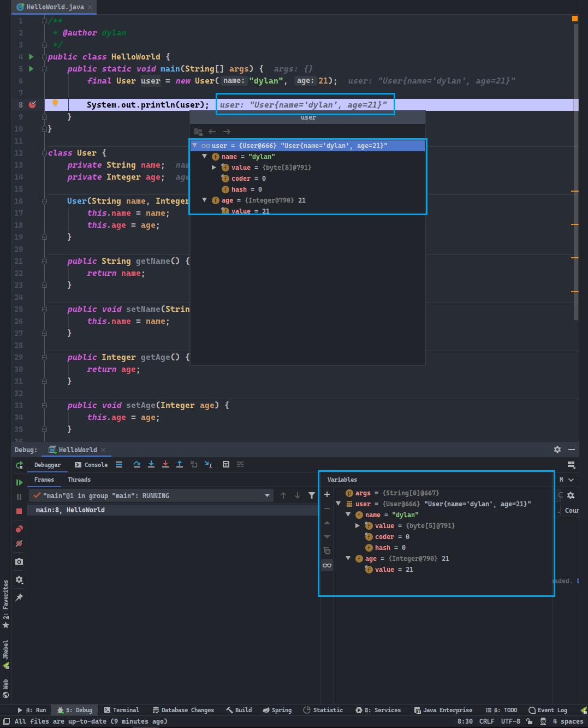Image resolution: width=588 pixels, height=728 pixels.
Task: Click run gutter arrow beside HelloWorld class
Action: (x=31, y=57)
